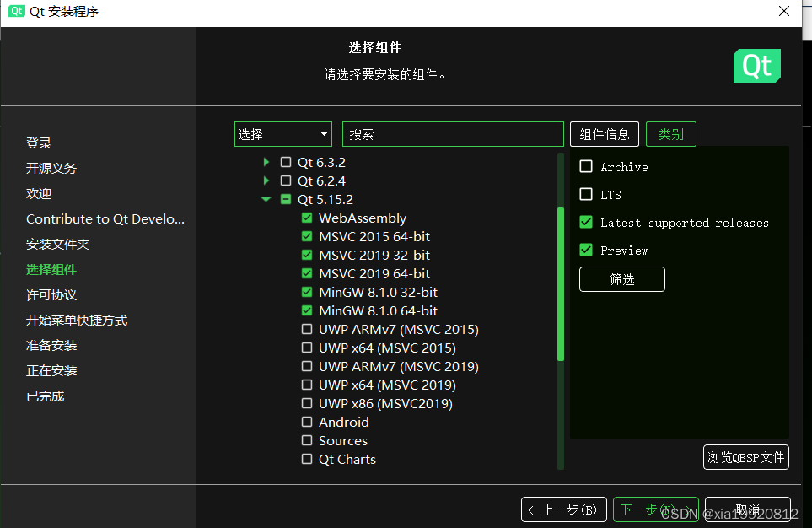
Task: Click the WebAssembly row label
Action: [363, 218]
